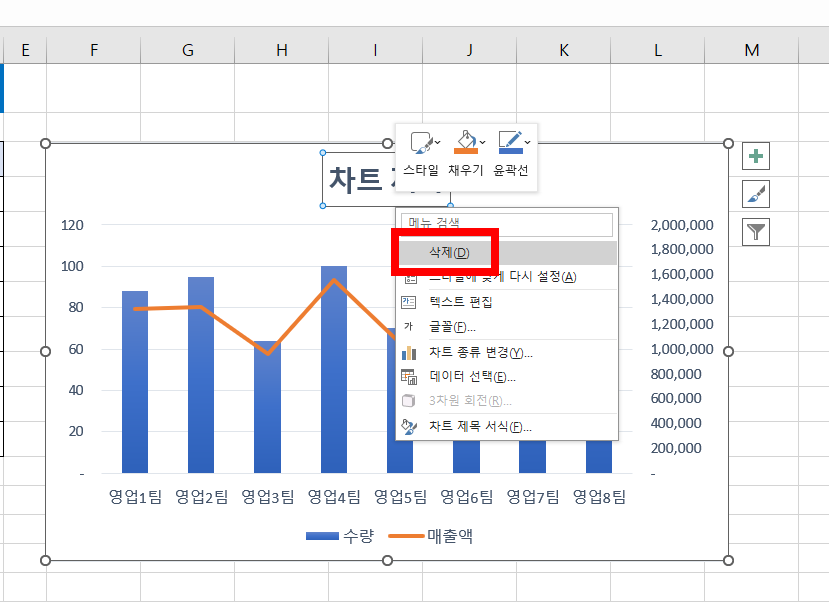Click the chart's top-right resize handle
This screenshot has width=829, height=602.
(729, 143)
